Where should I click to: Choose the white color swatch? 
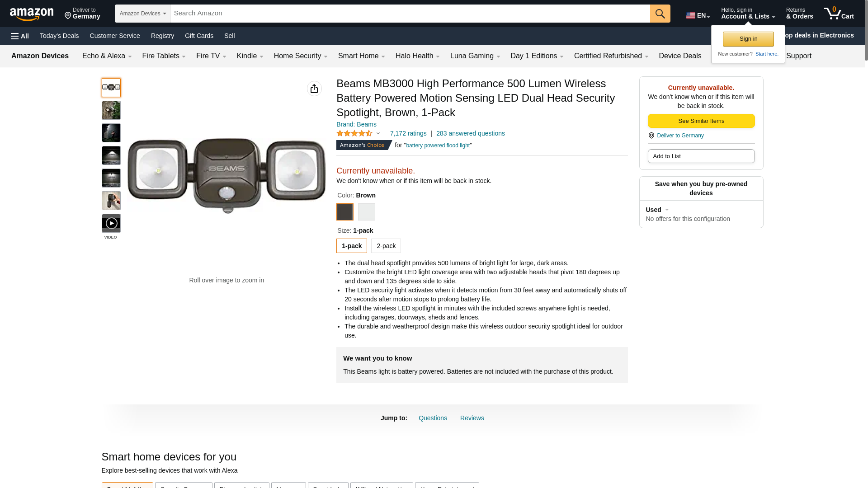coord(366,212)
